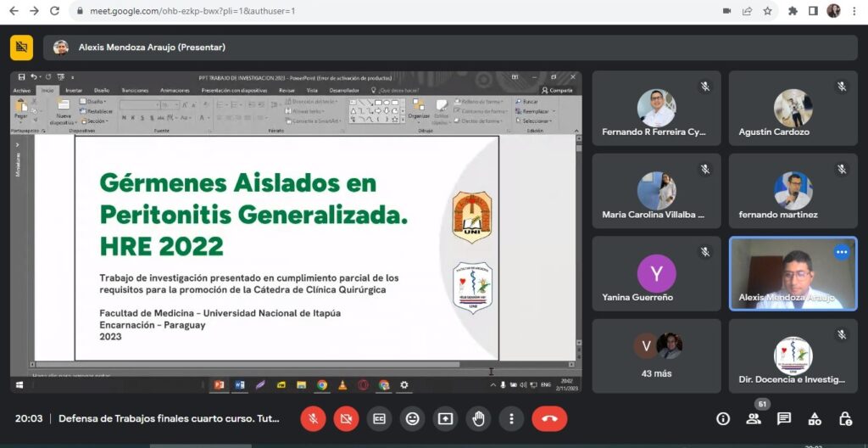The image size is (868, 448).
Task: Open host controls lock icon
Action: point(845,418)
